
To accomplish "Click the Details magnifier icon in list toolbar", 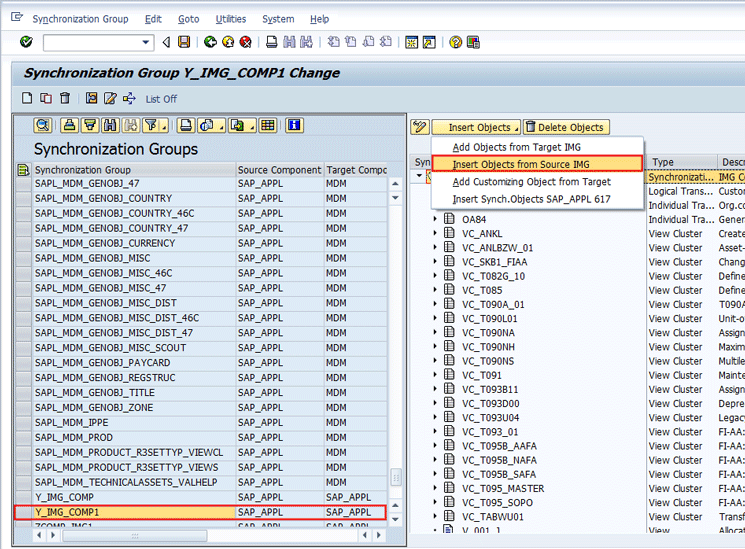I will [x=43, y=125].
